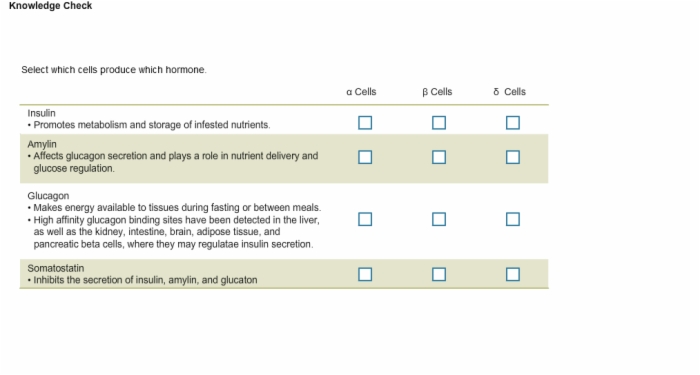Tick β Cells box for Amylin

click(x=439, y=157)
